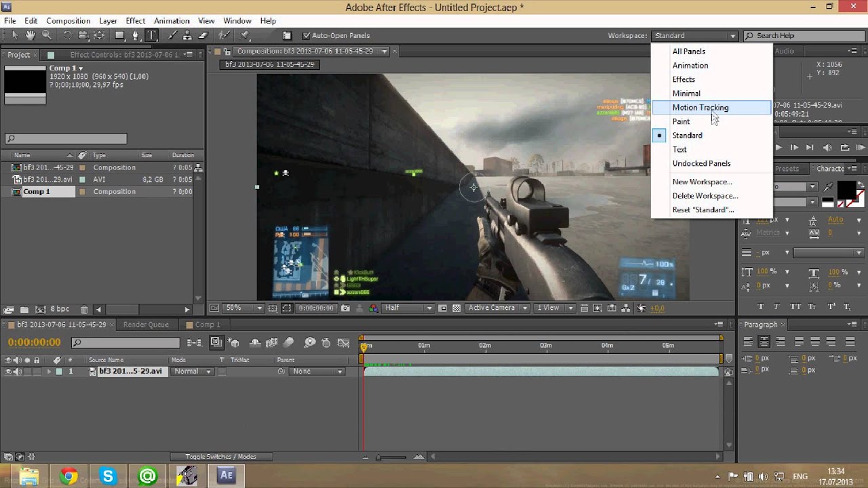
Task: Select the Horizontal Type tool
Action: (152, 35)
